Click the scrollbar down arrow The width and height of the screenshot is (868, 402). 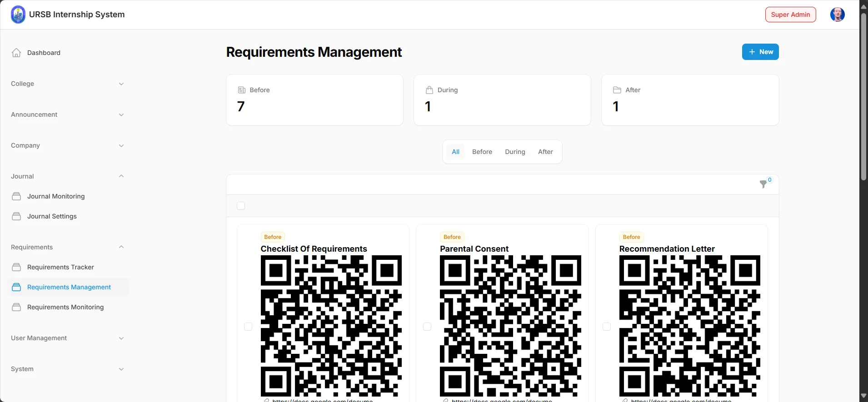pyautogui.click(x=863, y=396)
